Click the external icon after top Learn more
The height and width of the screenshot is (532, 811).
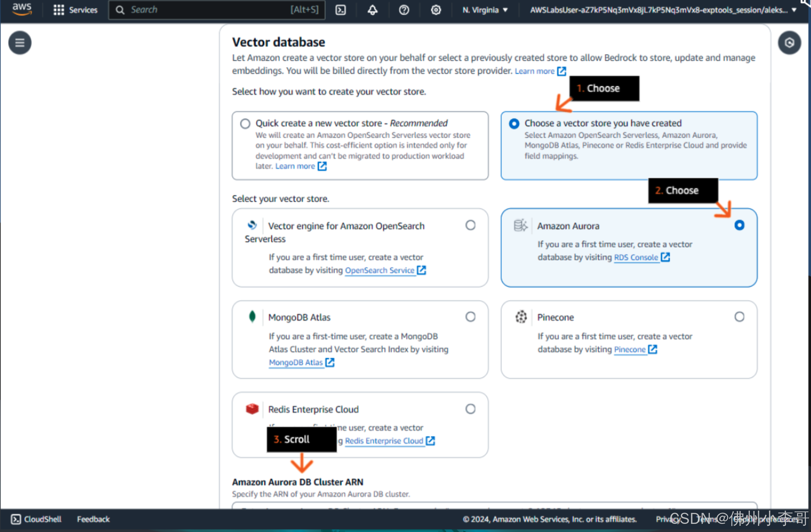561,71
